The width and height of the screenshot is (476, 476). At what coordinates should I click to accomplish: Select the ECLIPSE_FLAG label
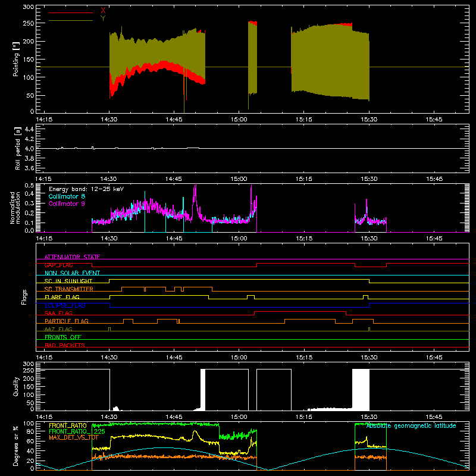65,305
